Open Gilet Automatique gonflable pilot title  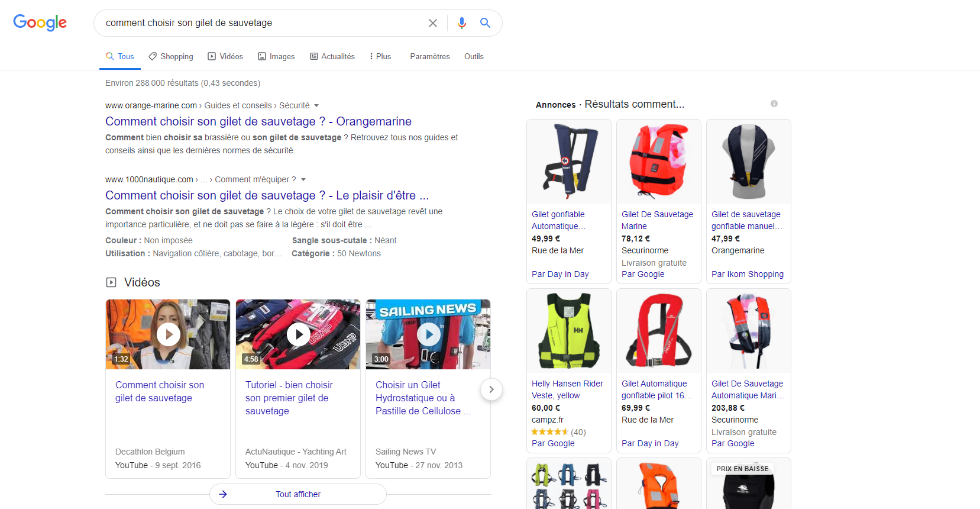(656, 389)
